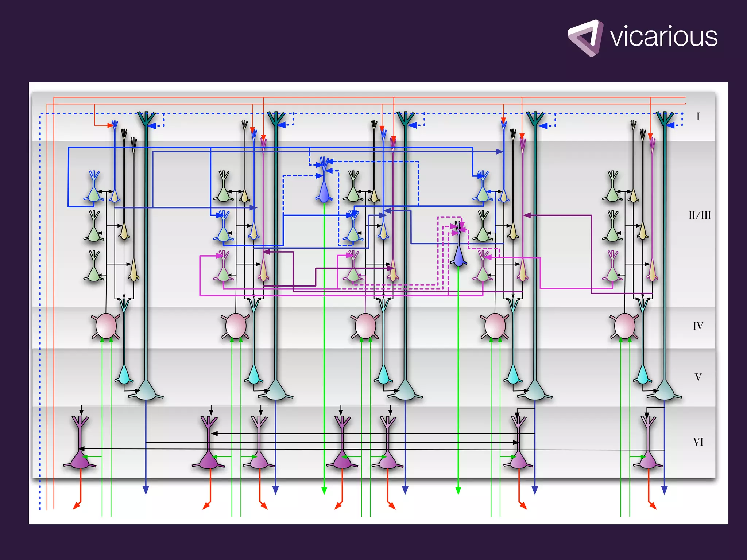Click the rightmost purple layer VI neuron
Viewport: 747px width, 560px height.
648,460
